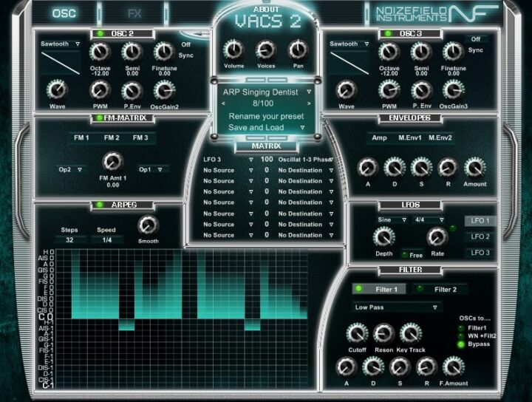Click the Voices knob

[x=266, y=50]
